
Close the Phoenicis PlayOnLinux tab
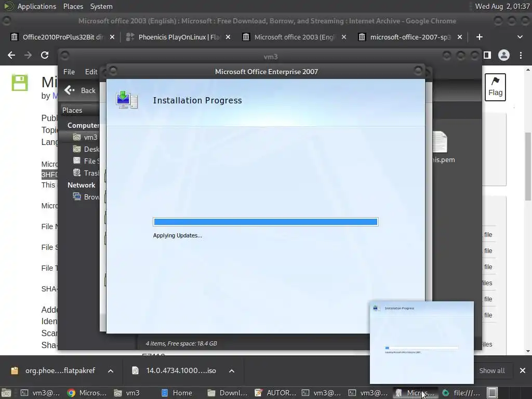[x=228, y=37]
